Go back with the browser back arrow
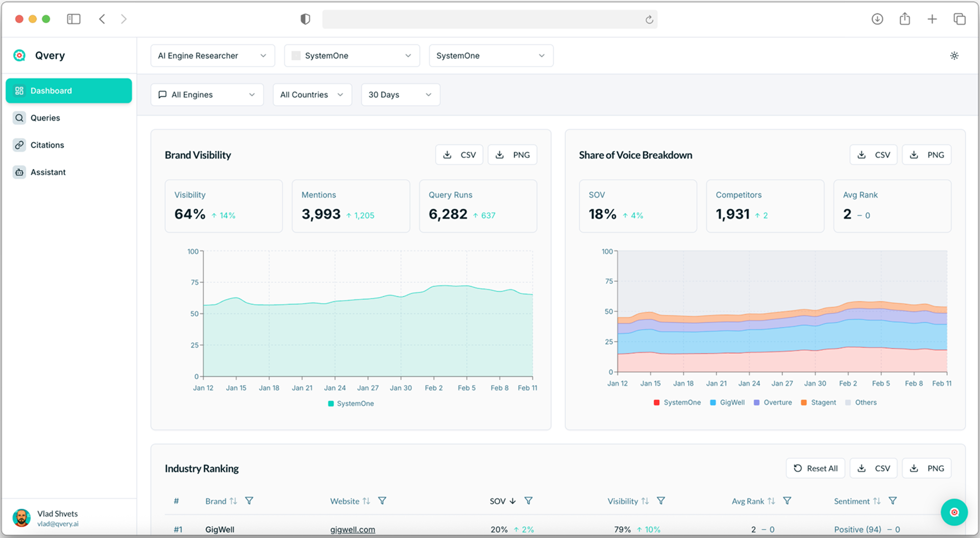980x538 pixels. tap(102, 19)
